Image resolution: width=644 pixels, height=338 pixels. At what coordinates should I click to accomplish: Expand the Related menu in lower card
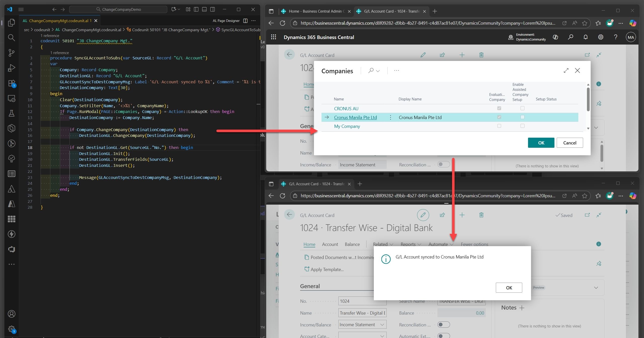[x=383, y=244]
